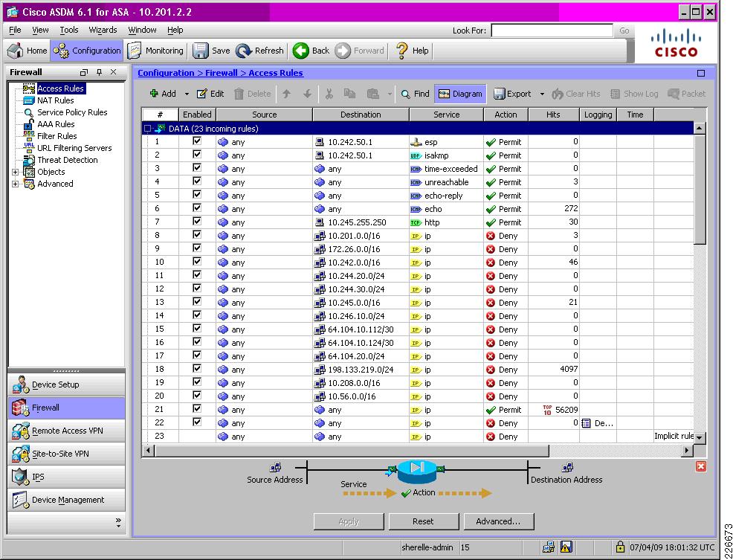Move rule down with the down arrow

click(307, 94)
